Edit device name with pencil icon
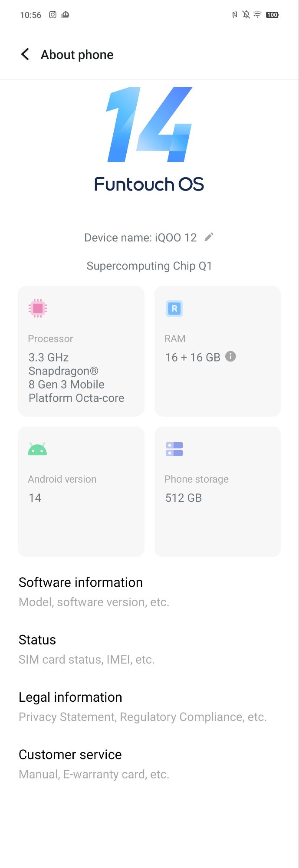This screenshot has height=868, width=299. tap(209, 237)
